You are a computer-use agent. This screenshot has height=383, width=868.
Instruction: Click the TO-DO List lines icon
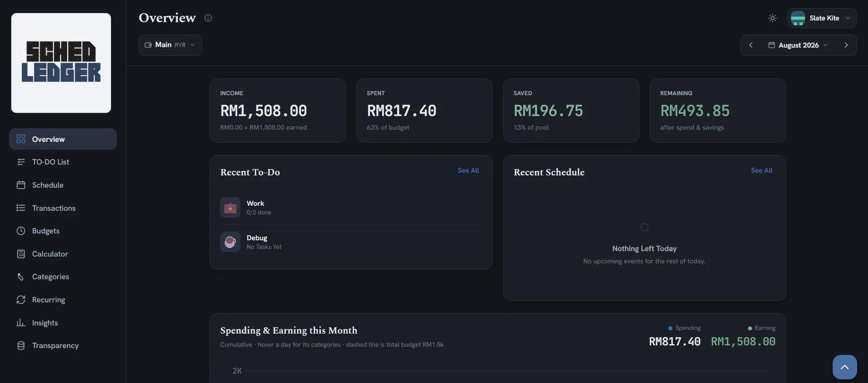click(21, 162)
